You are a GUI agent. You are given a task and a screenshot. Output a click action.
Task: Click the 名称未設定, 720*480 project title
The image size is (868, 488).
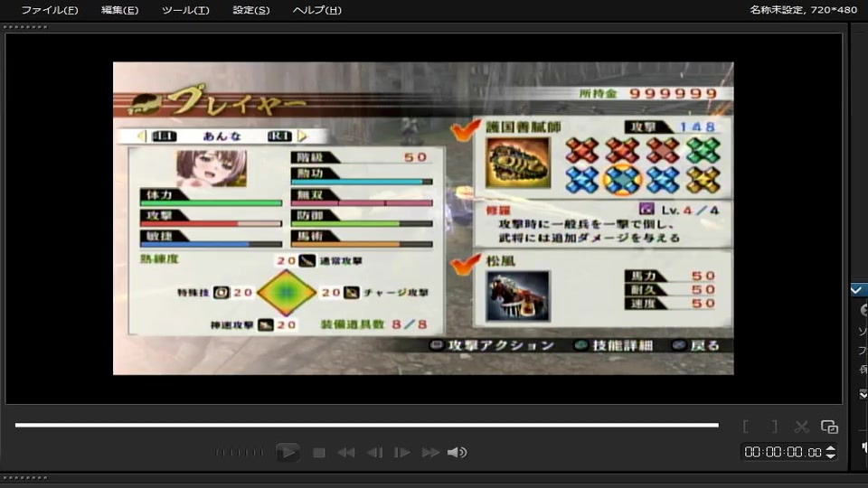click(803, 9)
